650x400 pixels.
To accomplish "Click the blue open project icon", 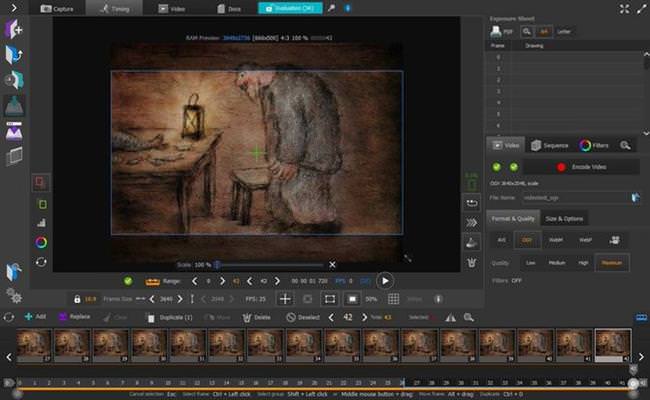I will click(x=14, y=55).
